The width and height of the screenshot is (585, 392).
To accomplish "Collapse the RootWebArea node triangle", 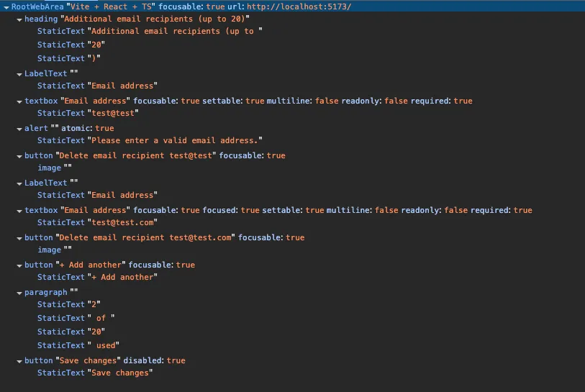I will coord(6,7).
